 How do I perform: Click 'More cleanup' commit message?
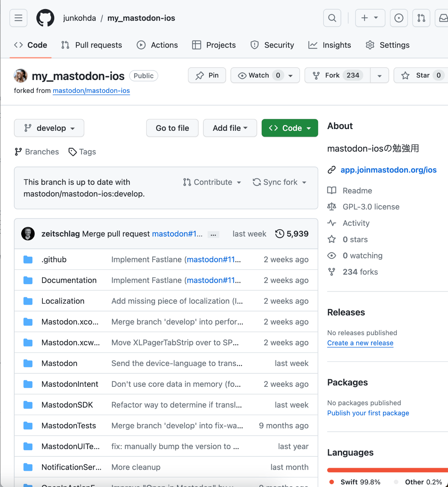[x=136, y=467]
